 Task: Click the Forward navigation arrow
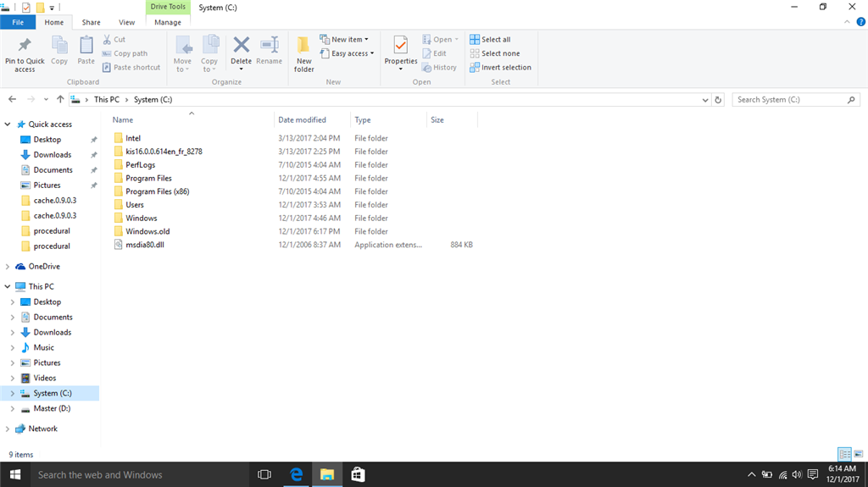coord(31,99)
